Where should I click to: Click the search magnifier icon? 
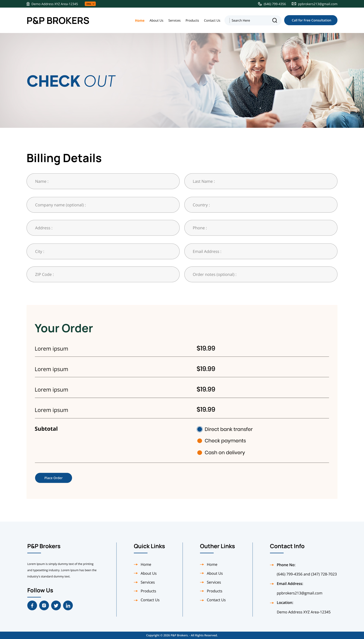(x=275, y=20)
